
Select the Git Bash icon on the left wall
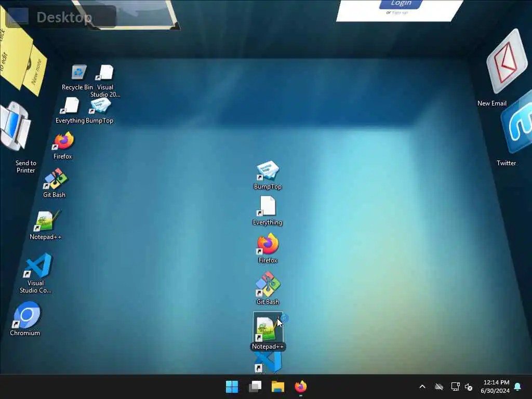(55, 179)
